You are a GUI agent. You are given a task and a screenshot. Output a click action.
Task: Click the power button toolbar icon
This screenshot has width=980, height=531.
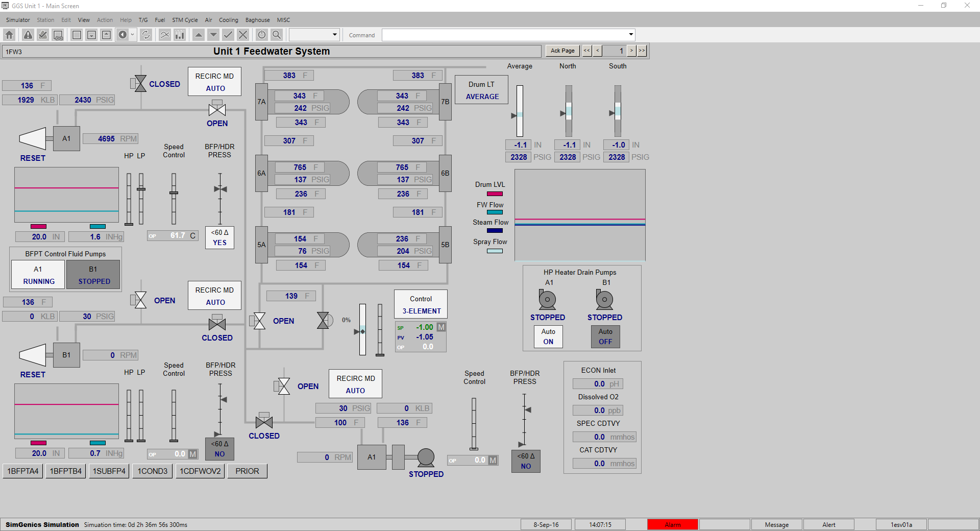(x=262, y=35)
